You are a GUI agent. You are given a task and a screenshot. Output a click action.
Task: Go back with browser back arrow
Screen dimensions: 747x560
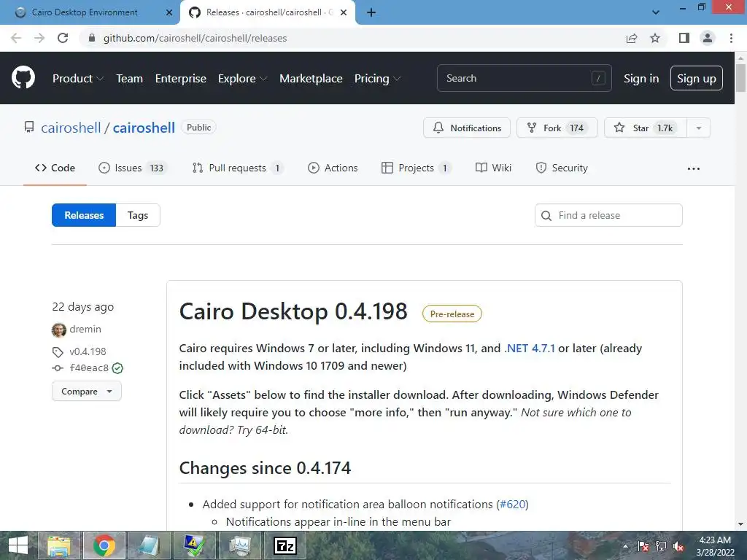click(16, 38)
